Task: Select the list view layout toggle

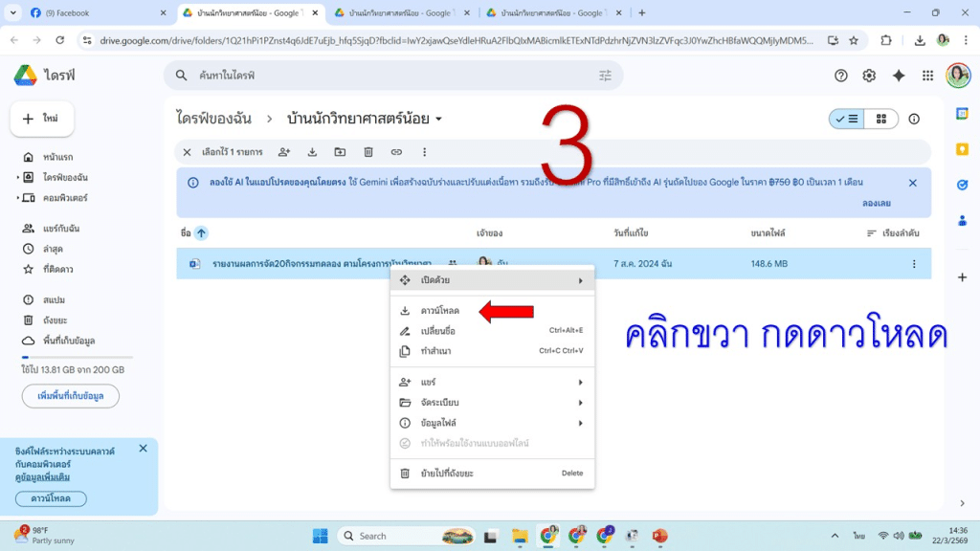Action: pos(848,119)
